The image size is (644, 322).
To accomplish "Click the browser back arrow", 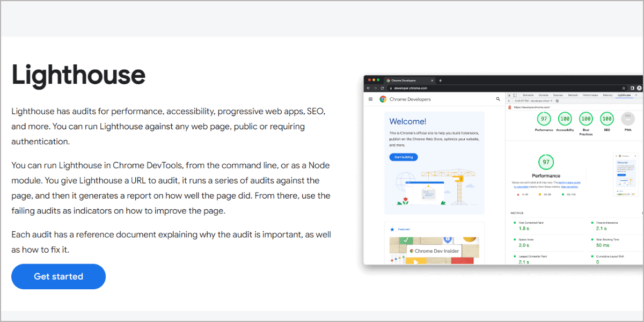I will click(x=368, y=88).
